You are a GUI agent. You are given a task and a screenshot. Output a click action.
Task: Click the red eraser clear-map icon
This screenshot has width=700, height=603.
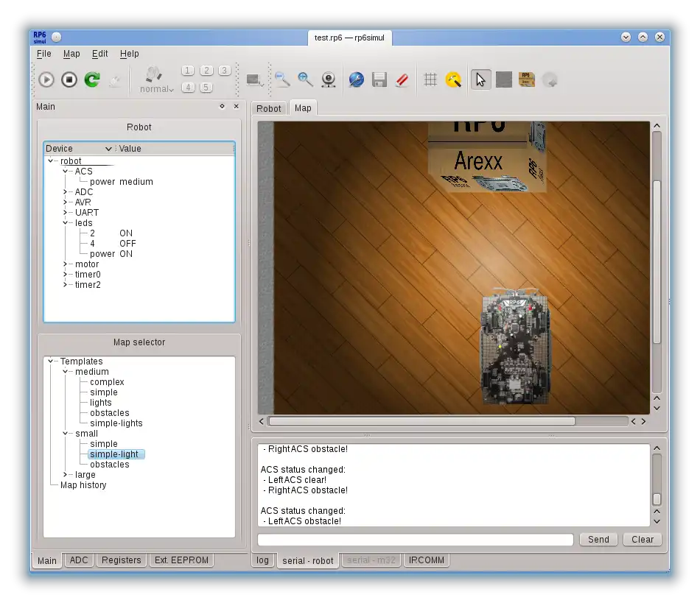click(x=402, y=80)
